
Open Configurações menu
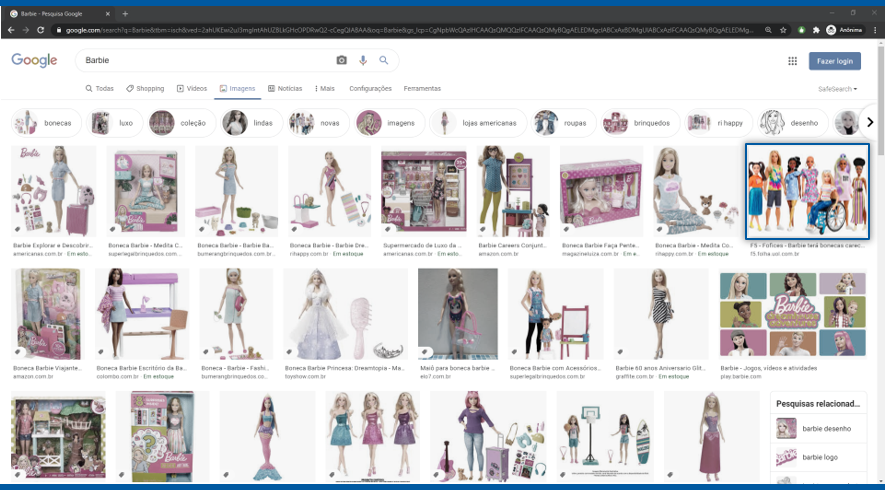[370, 88]
